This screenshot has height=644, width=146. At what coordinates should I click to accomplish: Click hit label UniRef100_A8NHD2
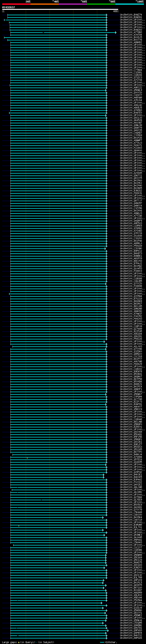(x=131, y=42)
